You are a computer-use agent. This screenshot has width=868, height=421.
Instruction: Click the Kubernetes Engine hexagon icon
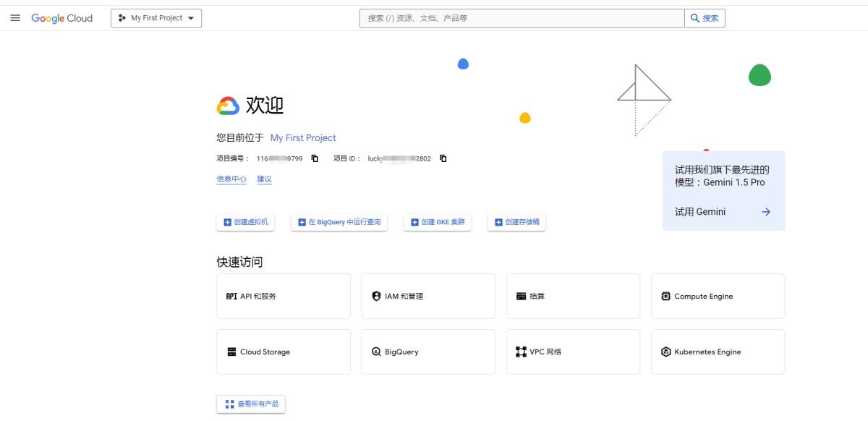click(666, 352)
